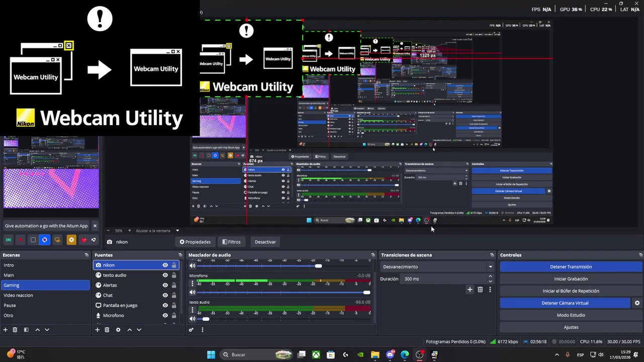Undock the Escenas panel
This screenshot has width=644, height=362.
[x=87, y=255]
